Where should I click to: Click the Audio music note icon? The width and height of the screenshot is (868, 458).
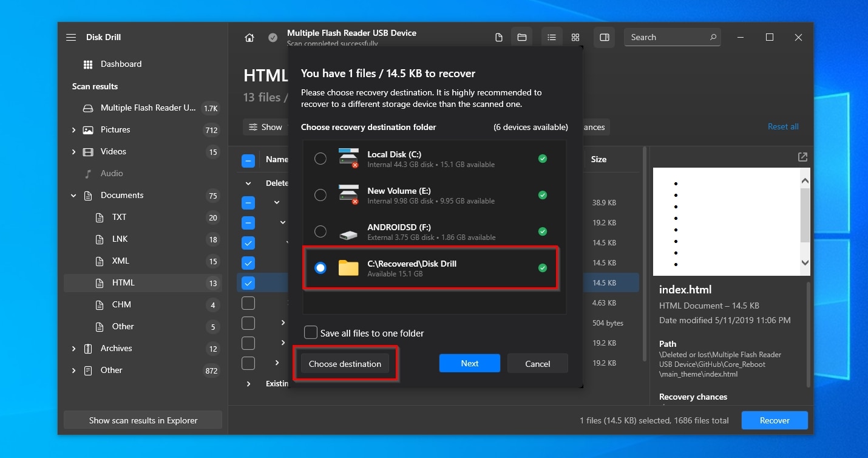coord(89,173)
